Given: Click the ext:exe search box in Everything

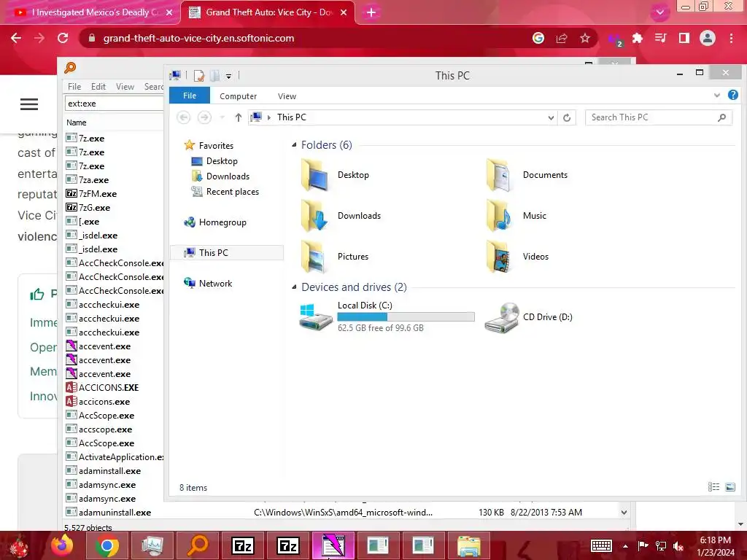Looking at the screenshot, I should pos(115,104).
